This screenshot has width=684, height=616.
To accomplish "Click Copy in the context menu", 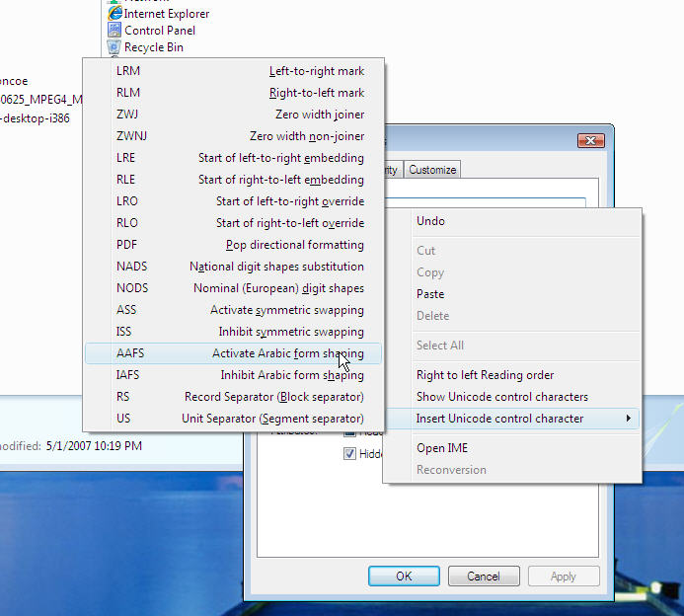I will (x=512, y=272).
